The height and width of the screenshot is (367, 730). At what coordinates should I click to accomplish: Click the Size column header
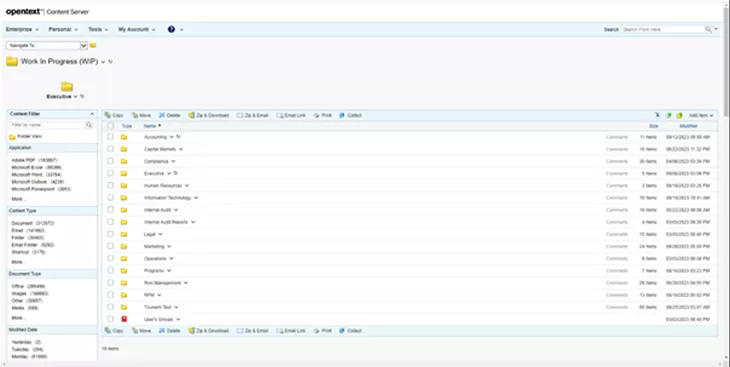tap(654, 126)
